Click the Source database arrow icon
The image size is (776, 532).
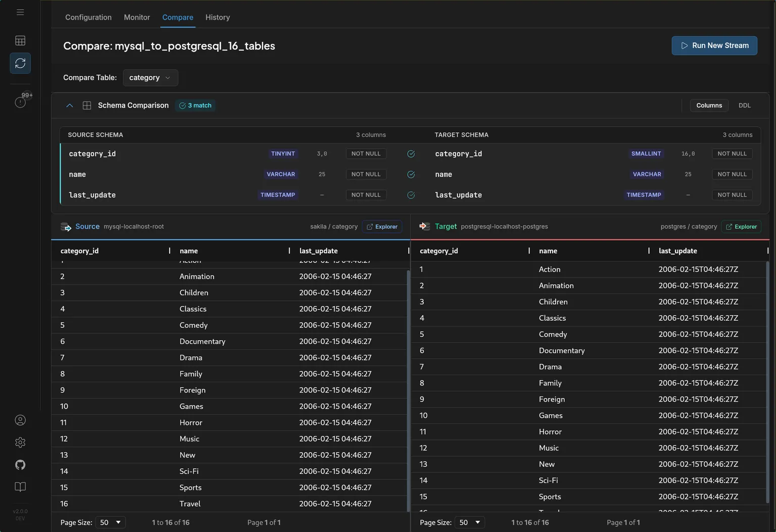[x=66, y=227]
